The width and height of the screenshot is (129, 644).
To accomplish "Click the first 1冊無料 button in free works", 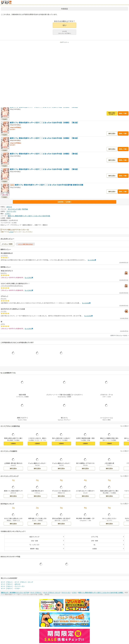I will pos(13,444).
